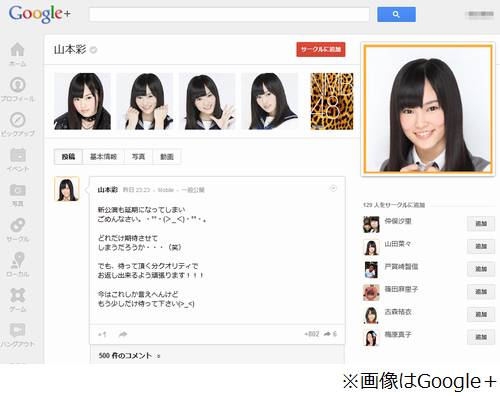
Task: Open the NMB48 leopard-print thumbnail
Action: [332, 101]
